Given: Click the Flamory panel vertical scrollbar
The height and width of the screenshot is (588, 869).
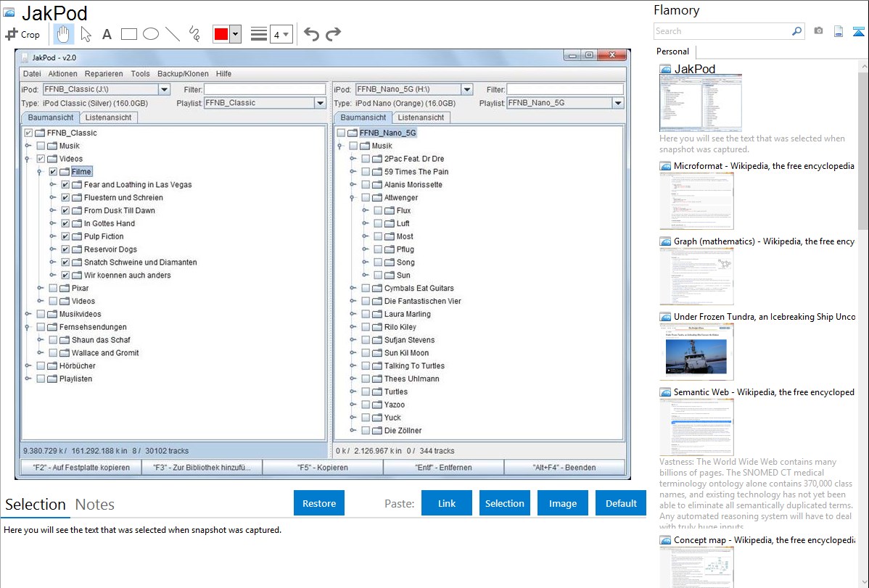Looking at the screenshot, I should click(x=863, y=151).
